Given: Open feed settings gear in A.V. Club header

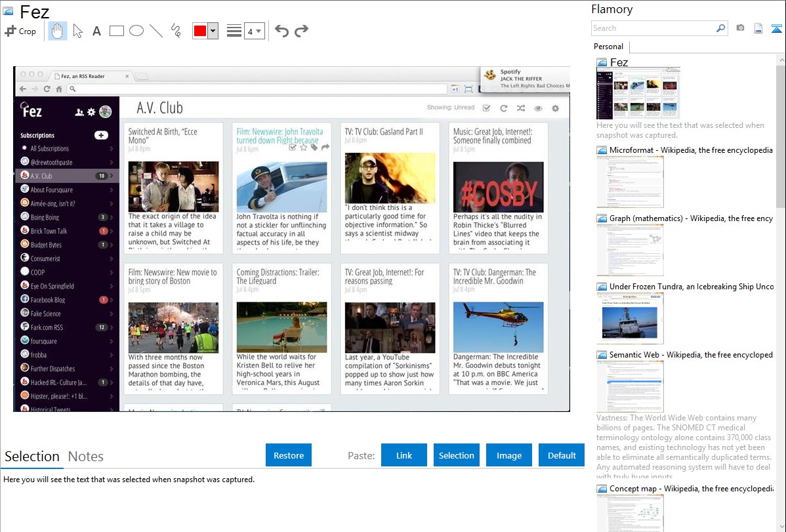Looking at the screenshot, I should click(556, 108).
